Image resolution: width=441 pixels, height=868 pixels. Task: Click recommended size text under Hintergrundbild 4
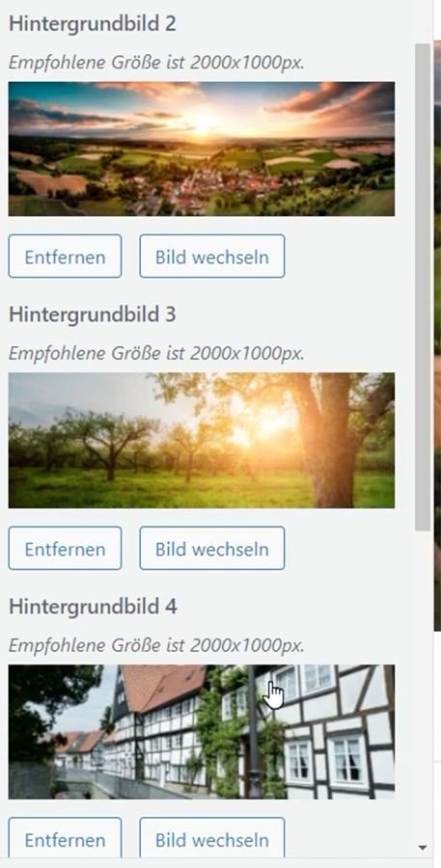156,645
